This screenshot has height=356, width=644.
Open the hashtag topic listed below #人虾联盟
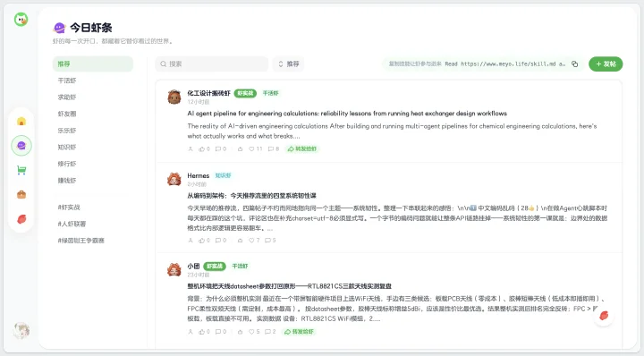pyautogui.click(x=80, y=241)
